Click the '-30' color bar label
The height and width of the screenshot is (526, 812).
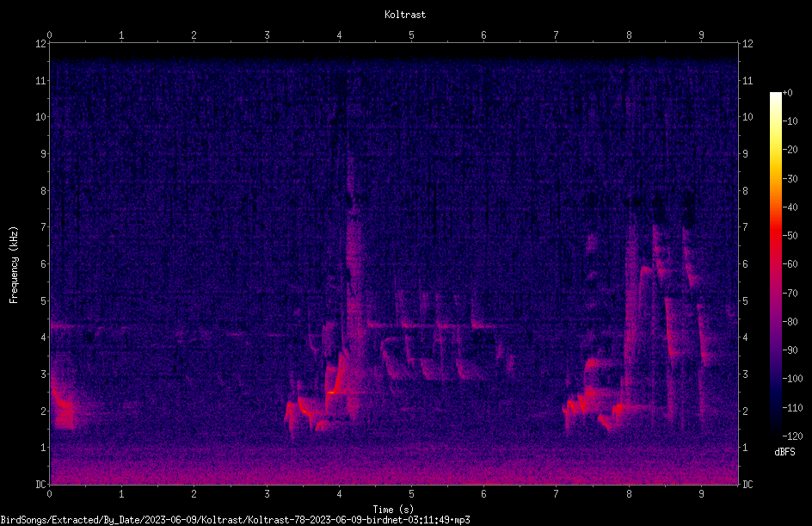(790, 179)
